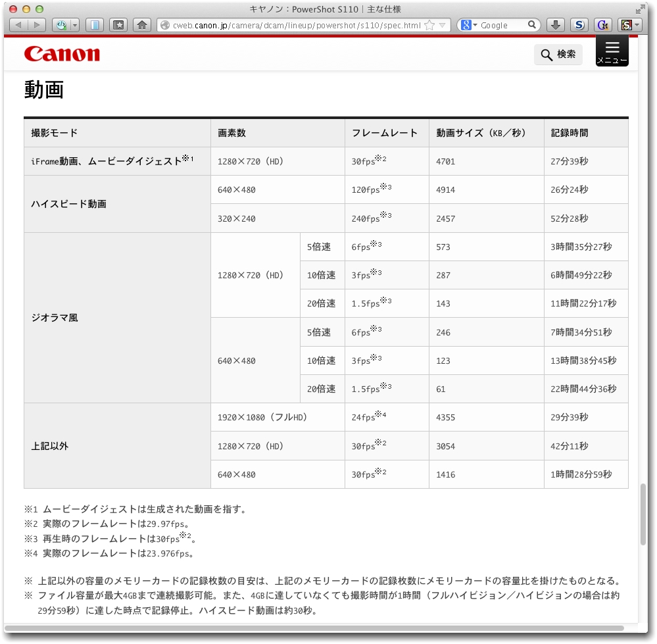Bookmark this page with the star icon
The width and height of the screenshot is (657, 644).
429,26
